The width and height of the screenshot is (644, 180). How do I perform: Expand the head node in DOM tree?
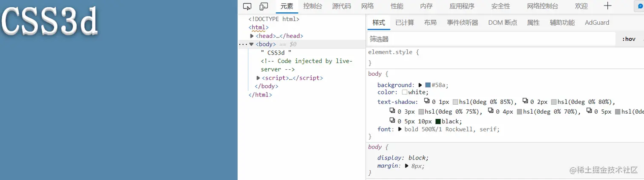pos(252,36)
